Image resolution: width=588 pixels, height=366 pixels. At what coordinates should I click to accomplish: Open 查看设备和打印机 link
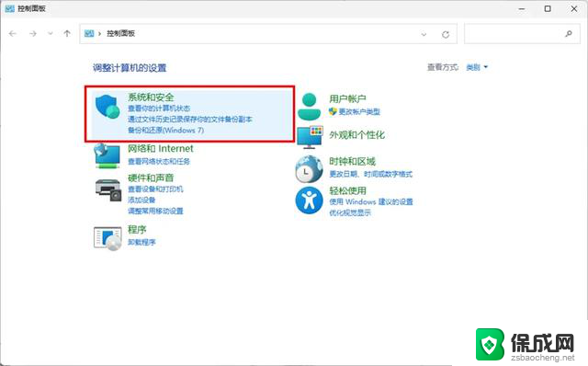[155, 189]
